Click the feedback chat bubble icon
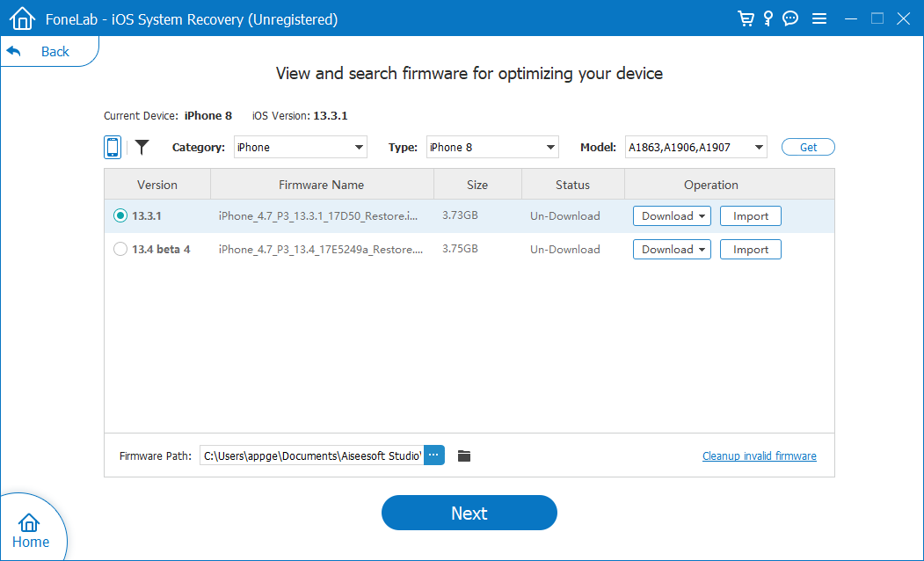This screenshot has width=924, height=561. (x=790, y=18)
